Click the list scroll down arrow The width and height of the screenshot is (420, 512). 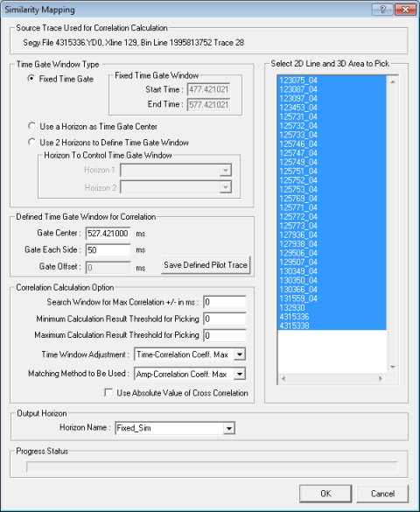tap(393, 368)
